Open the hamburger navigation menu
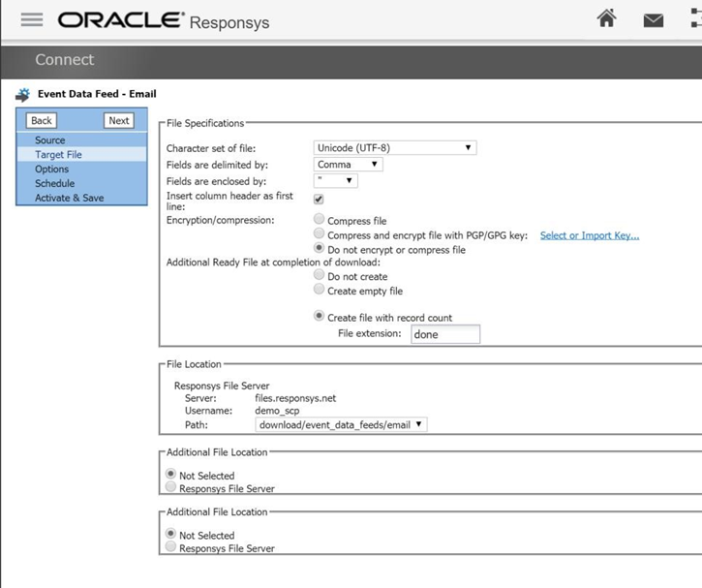 pyautogui.click(x=32, y=20)
